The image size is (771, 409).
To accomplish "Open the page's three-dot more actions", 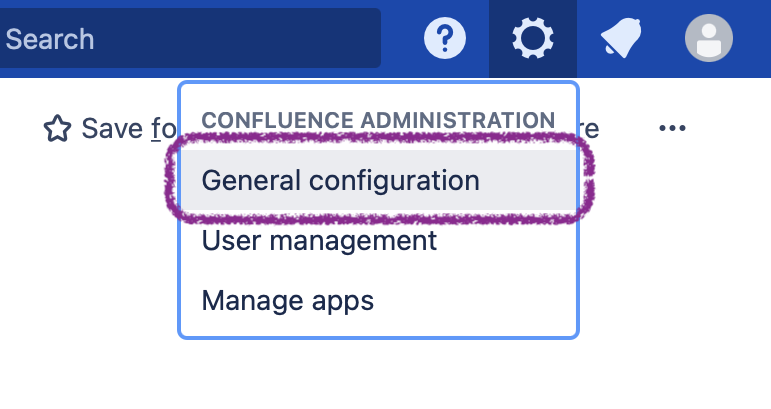I will [x=672, y=128].
